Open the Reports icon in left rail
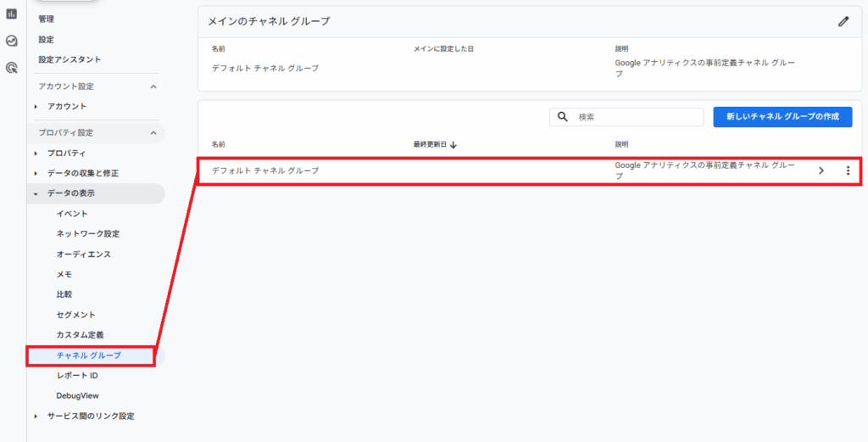Screen dimensions: 868x442 tap(11, 14)
